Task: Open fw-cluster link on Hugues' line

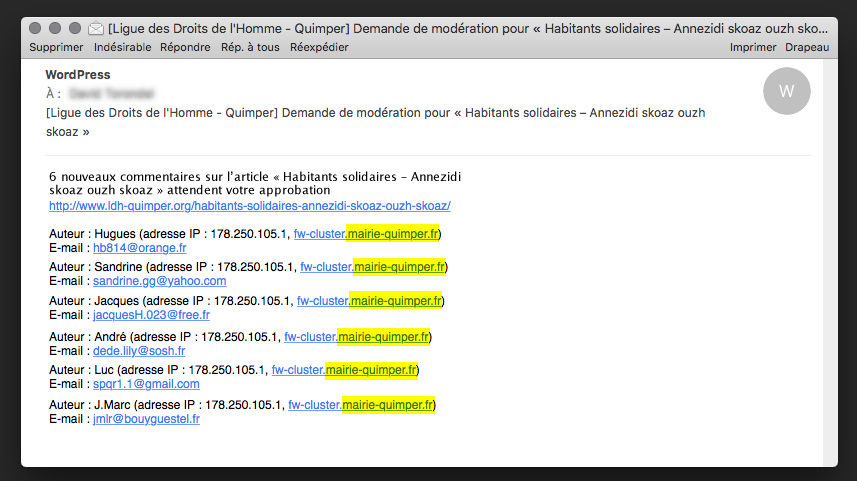Action: tap(366, 234)
